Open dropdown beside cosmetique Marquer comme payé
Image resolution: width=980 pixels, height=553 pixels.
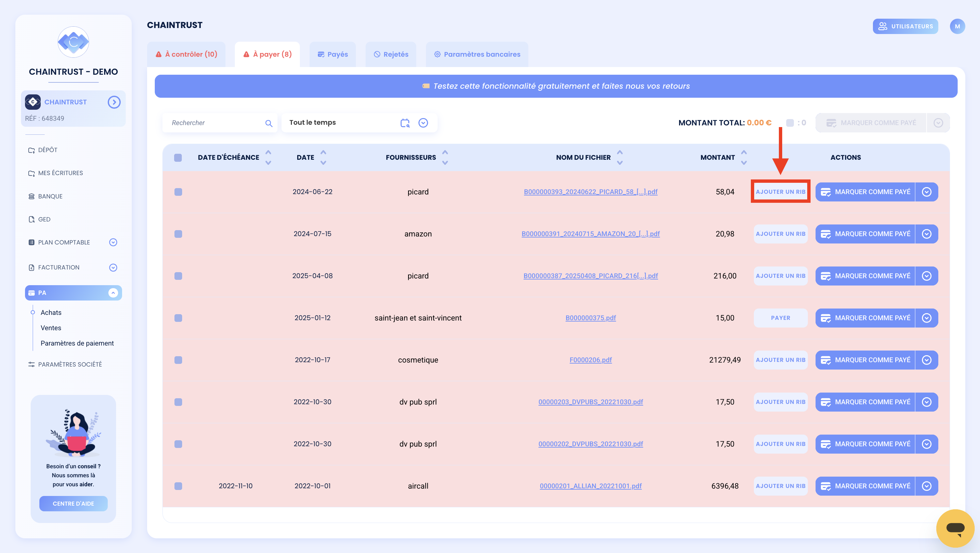click(x=927, y=360)
